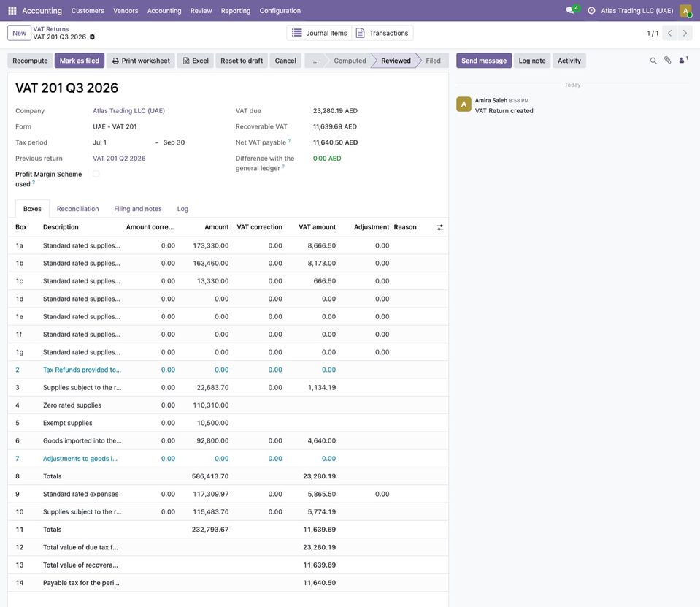700x607 pixels.
Task: Open the Customers menu
Action: [88, 11]
